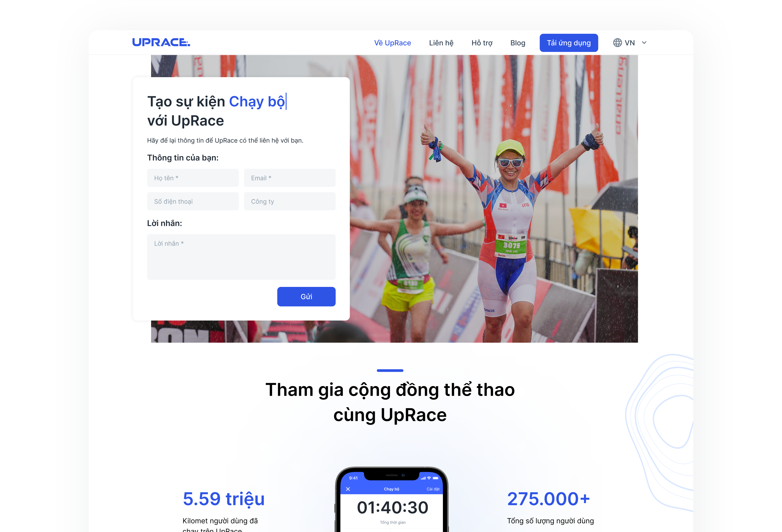Click the Tải ứng dụng button
Screen dimensions: 782x532
569,43
